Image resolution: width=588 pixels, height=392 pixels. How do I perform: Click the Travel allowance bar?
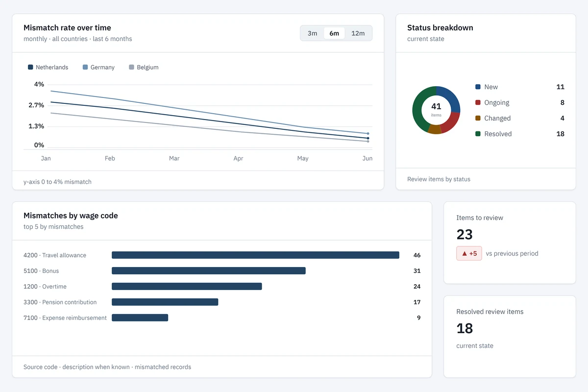click(255, 255)
